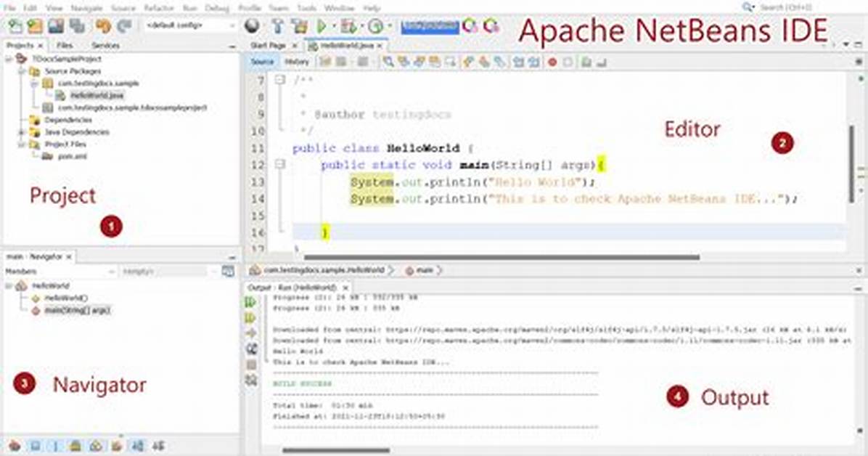Collapse the code fold marker on line 12

[280, 164]
